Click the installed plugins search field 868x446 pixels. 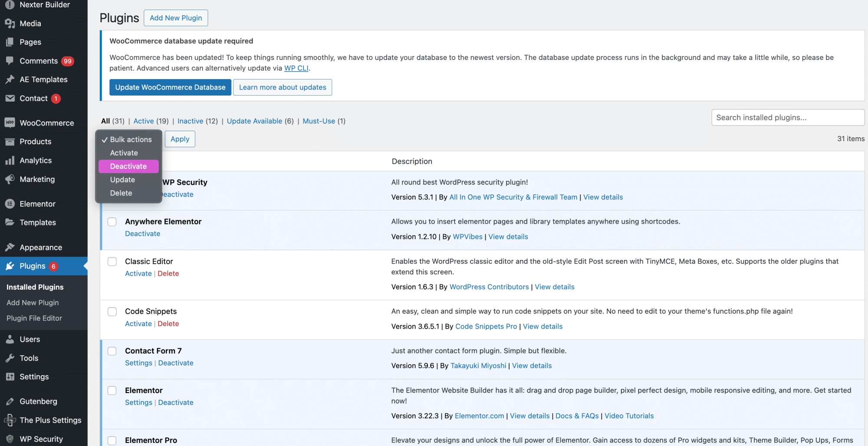pos(787,117)
